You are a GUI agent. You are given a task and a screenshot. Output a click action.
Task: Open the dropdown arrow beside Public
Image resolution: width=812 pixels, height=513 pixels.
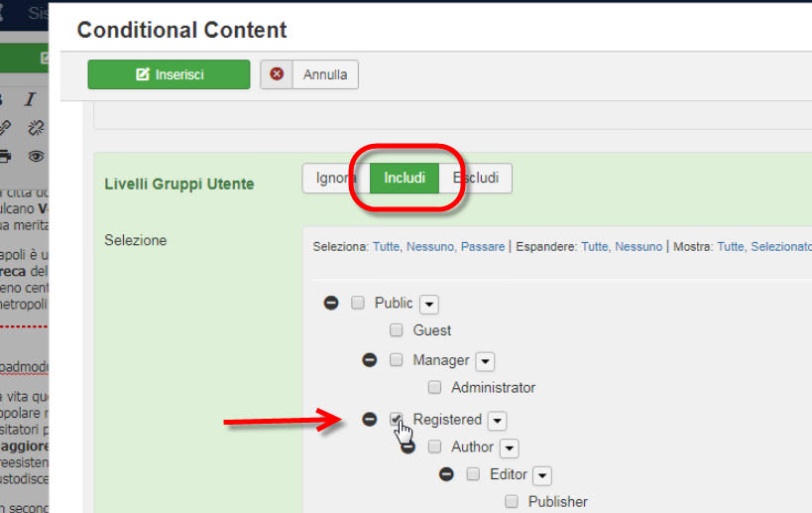[429, 305]
